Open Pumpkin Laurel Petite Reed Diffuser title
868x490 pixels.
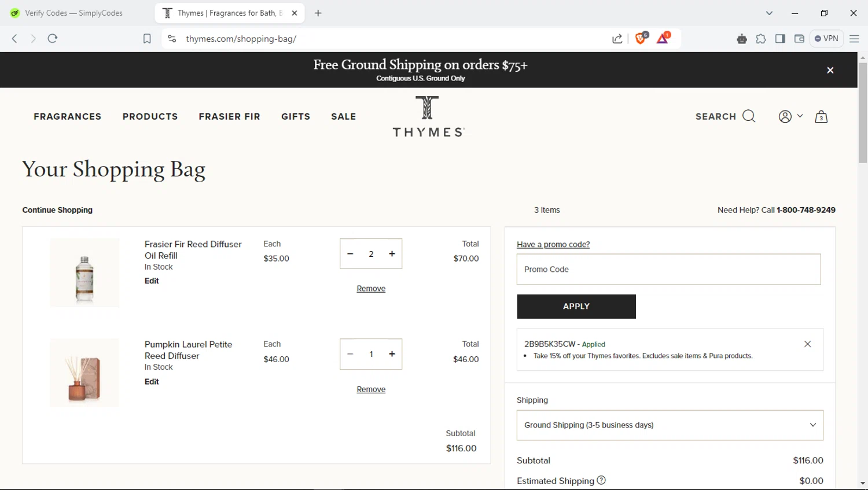coord(188,350)
